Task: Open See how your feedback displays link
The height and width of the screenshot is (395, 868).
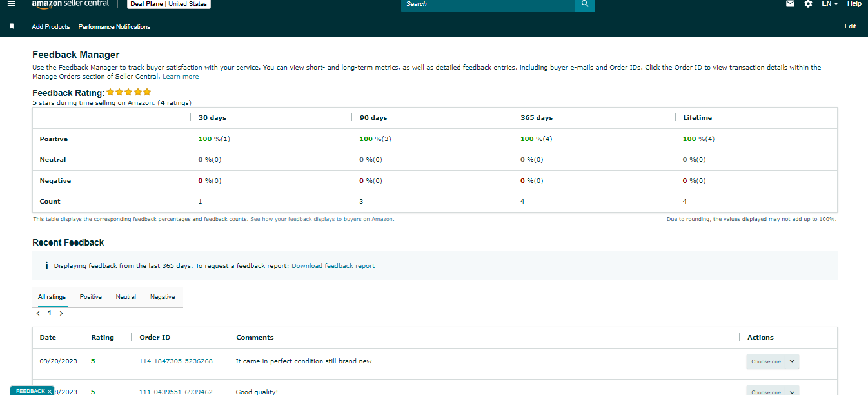Action: [x=322, y=219]
